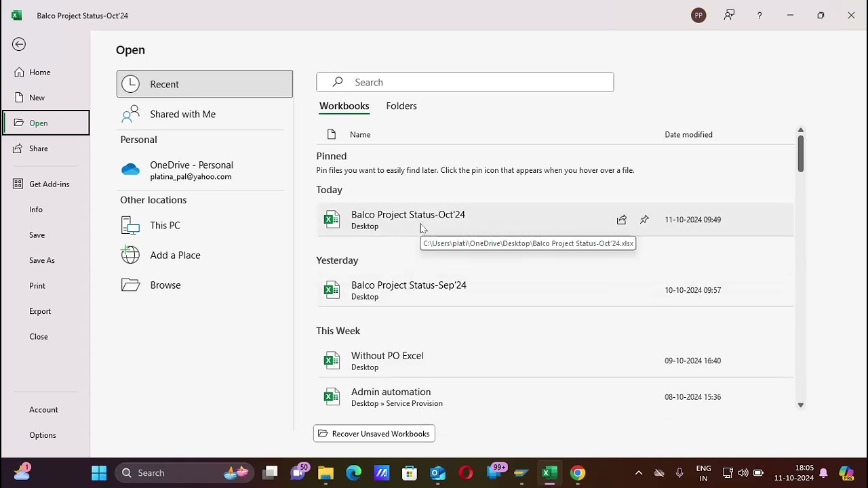868x488 pixels.
Task: Select Save in the backstage menu
Action: click(45, 235)
